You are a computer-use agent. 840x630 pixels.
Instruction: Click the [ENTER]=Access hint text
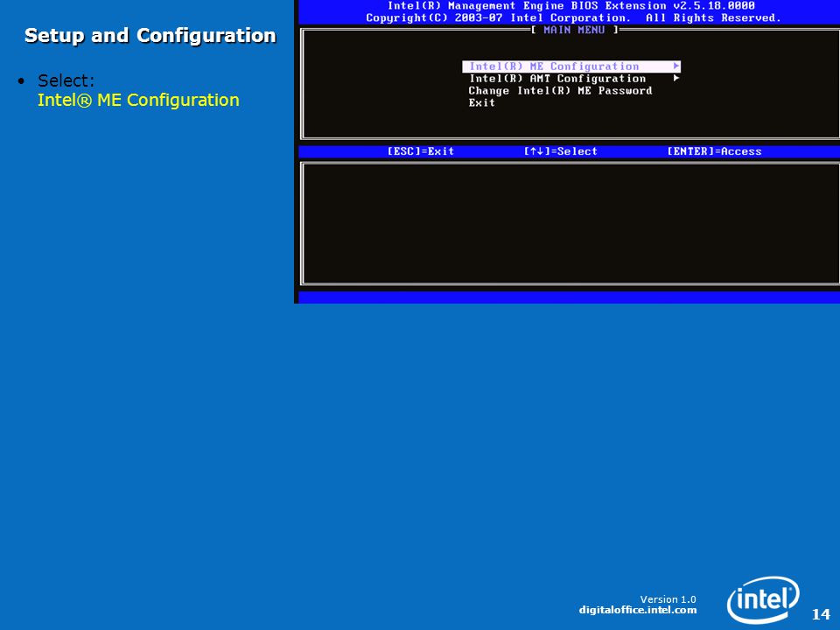pos(714,151)
